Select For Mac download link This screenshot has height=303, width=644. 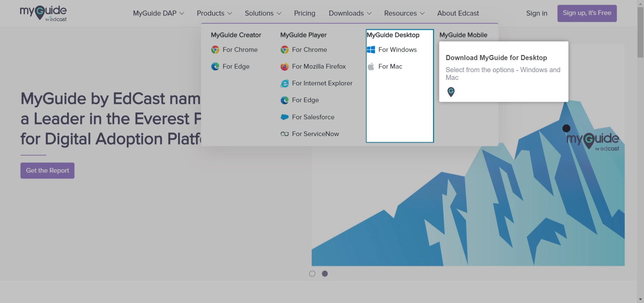[x=390, y=66]
